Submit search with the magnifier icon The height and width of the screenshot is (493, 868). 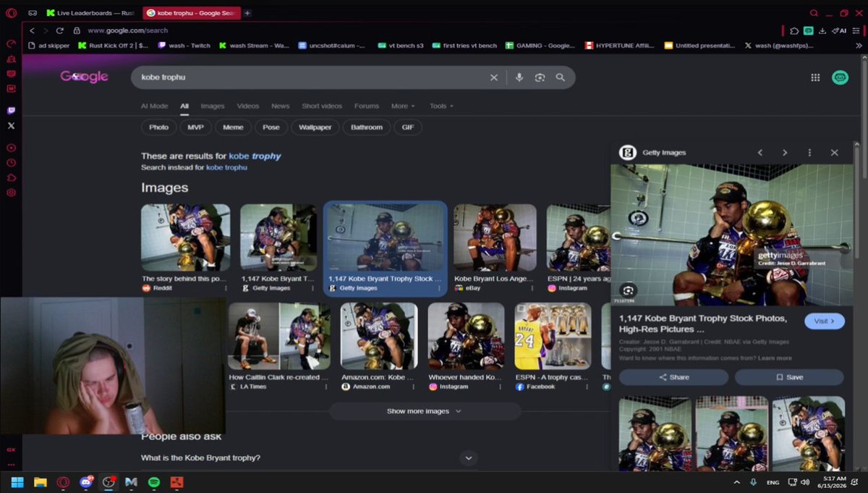pos(560,77)
